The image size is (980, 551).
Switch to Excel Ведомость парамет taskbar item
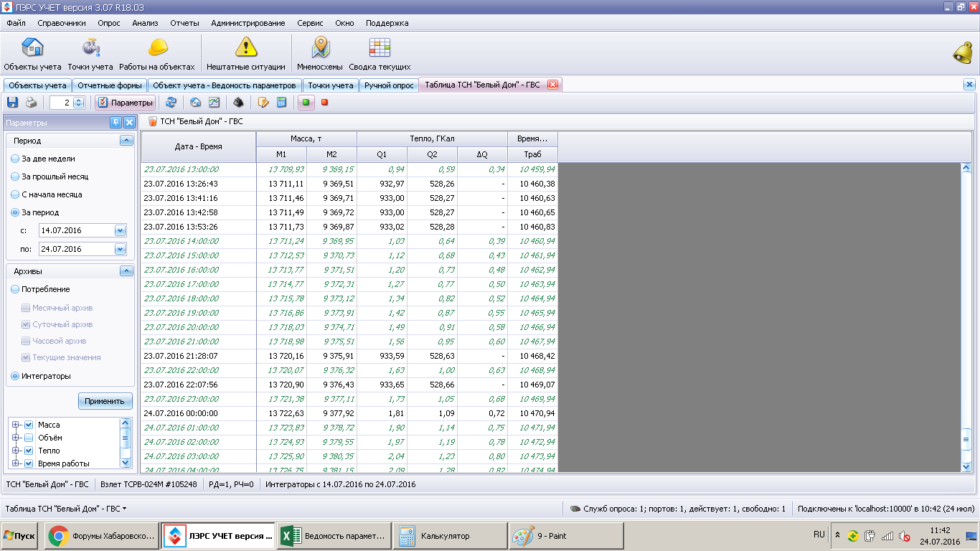[x=334, y=536]
